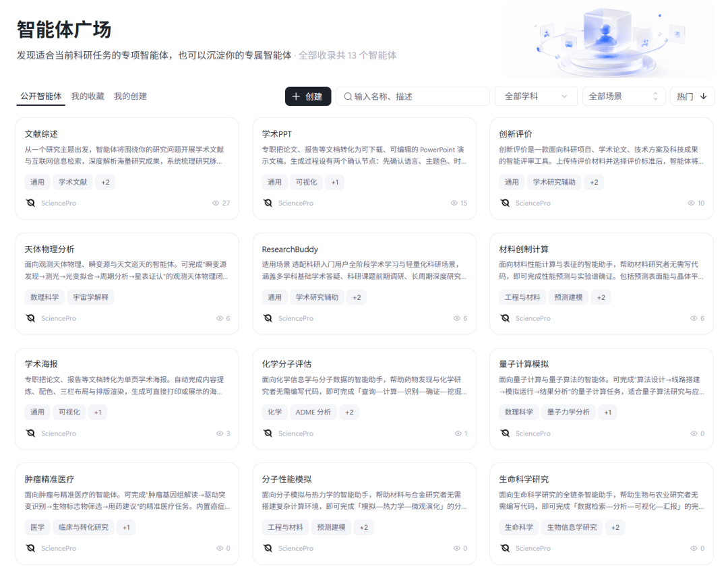This screenshot has width=728, height=577.
Task: Click the SciencePro logo icon on 生命科学研究 card
Action: tap(505, 548)
